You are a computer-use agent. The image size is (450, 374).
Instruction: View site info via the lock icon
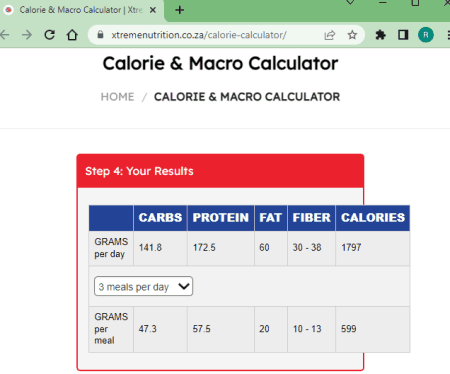click(x=100, y=35)
